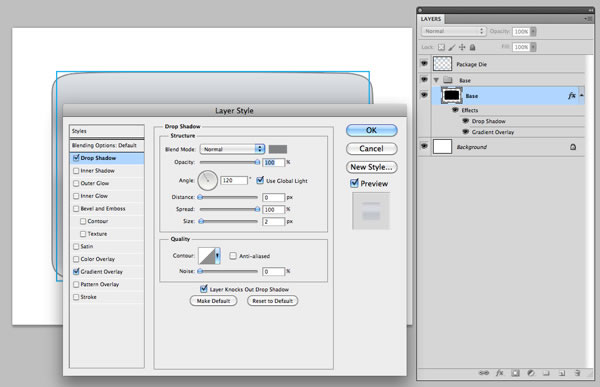Screen dimensions: 600x387
Task: Open the layer blending mode dropdown in Layers
Action: (454, 31)
